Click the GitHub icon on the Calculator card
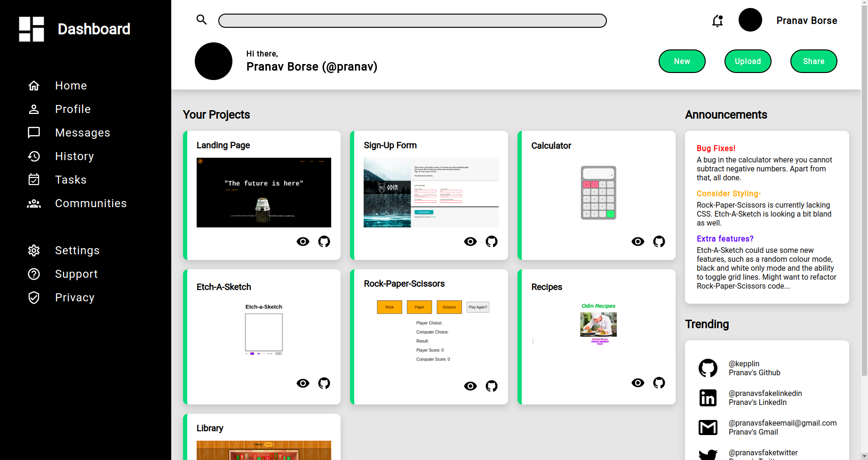The width and height of the screenshot is (868, 460). [659, 241]
